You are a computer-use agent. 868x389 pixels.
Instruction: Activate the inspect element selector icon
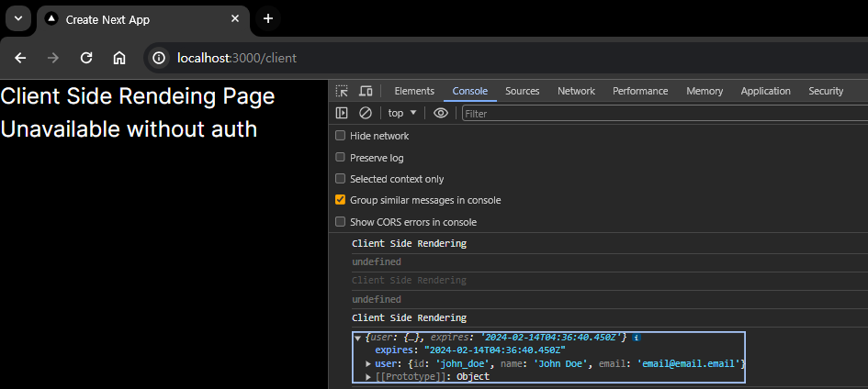click(x=342, y=91)
